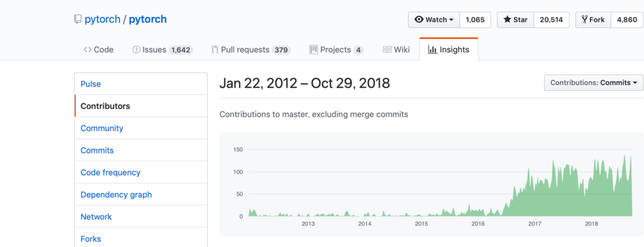The image size is (644, 247).
Task: Click the 2017 label on chart axis
Action: pos(535,224)
